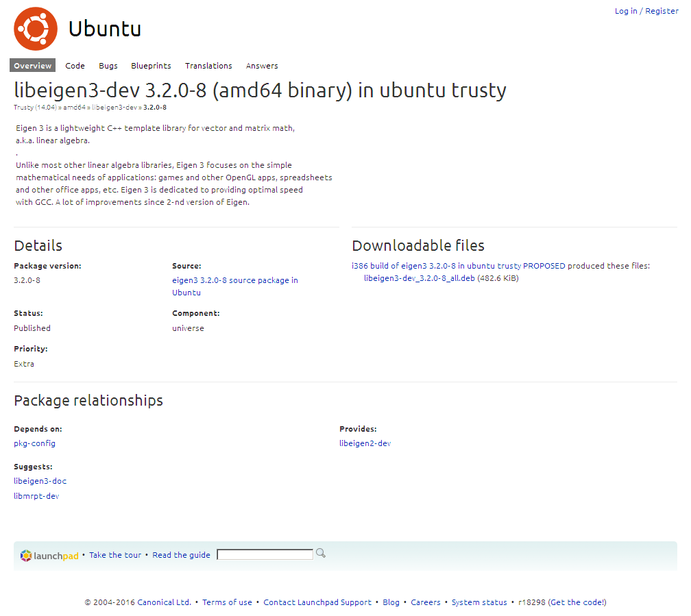Focus the Launchpad search input field
The height and width of the screenshot is (616, 691).
click(x=265, y=554)
